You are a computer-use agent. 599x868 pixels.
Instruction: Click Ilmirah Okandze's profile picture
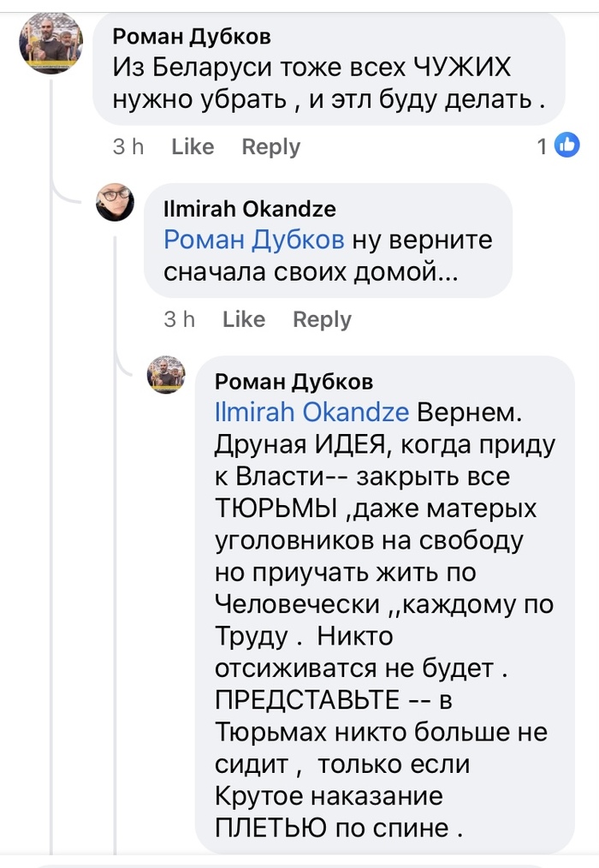pos(115,202)
